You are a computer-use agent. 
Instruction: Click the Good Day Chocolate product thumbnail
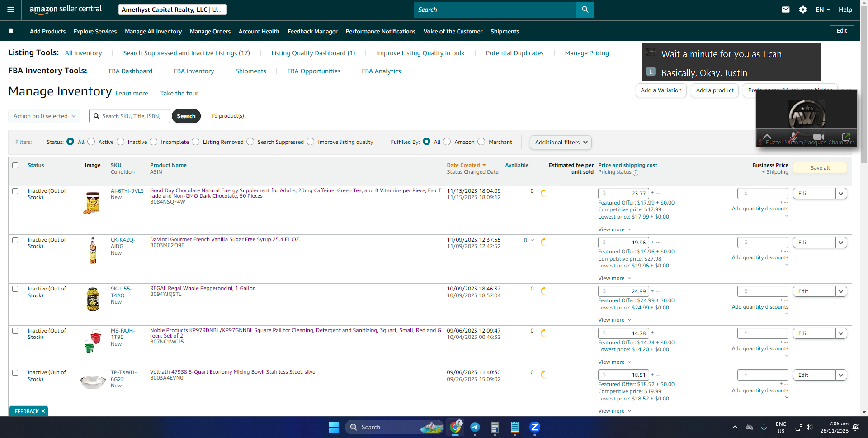point(93,202)
